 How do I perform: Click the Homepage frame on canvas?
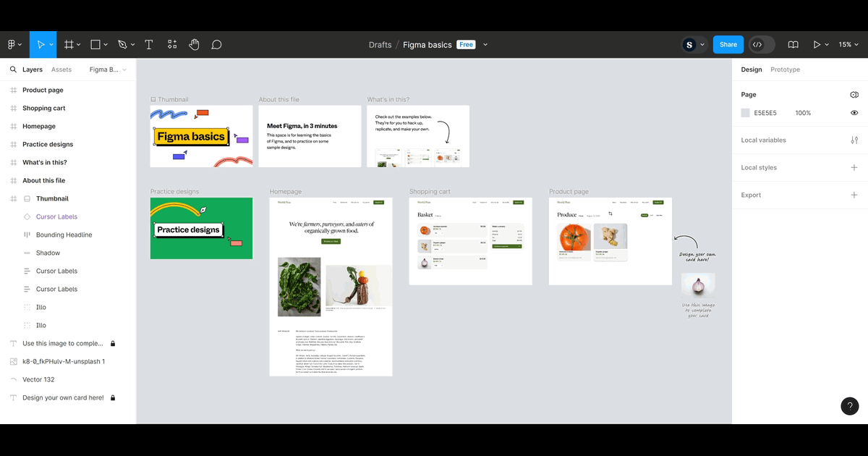331,287
